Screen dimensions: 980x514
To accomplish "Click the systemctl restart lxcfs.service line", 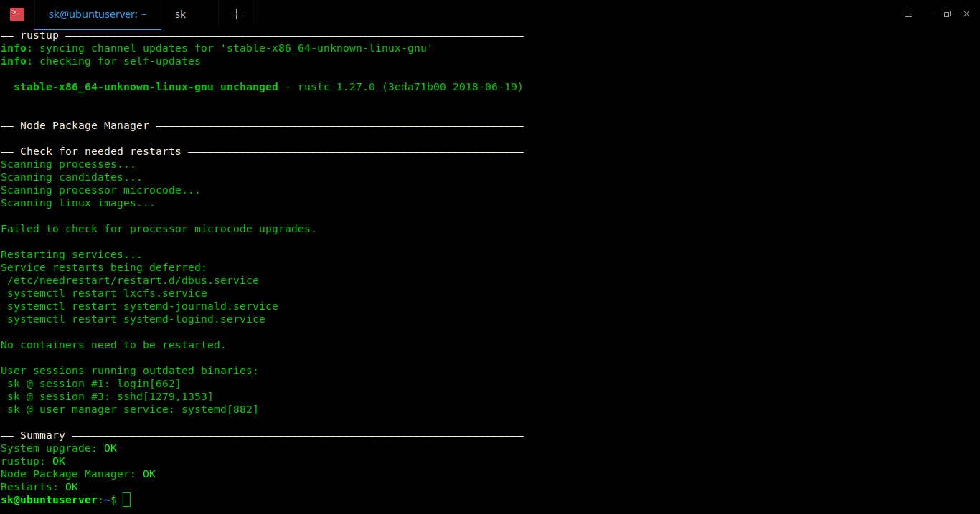I will click(x=107, y=293).
